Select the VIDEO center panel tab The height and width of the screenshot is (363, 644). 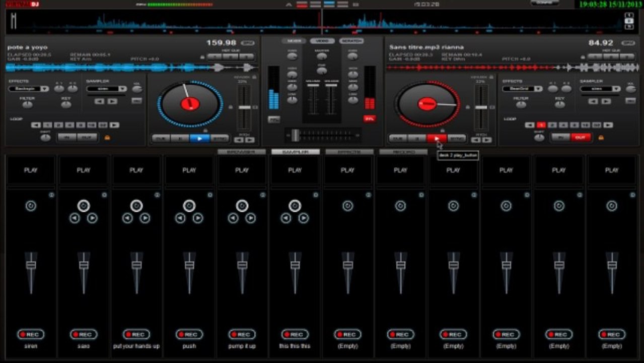pyautogui.click(x=322, y=41)
